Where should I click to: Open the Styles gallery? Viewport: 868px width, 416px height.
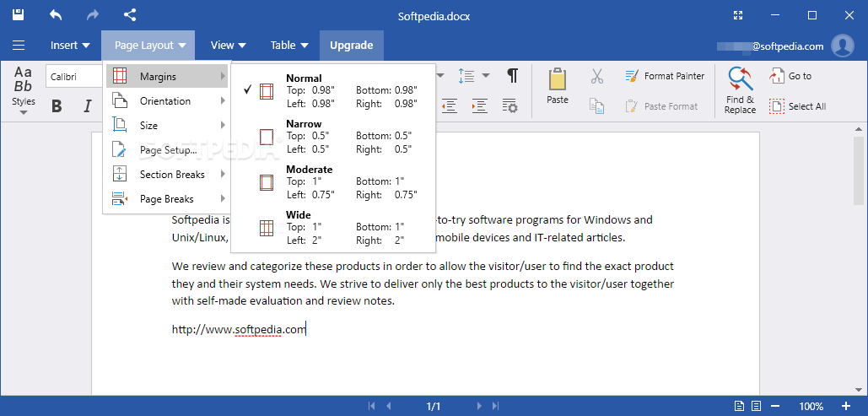[24, 90]
